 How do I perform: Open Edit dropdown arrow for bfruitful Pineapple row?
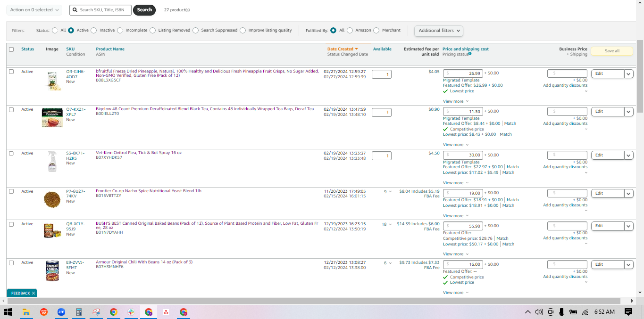tap(628, 74)
